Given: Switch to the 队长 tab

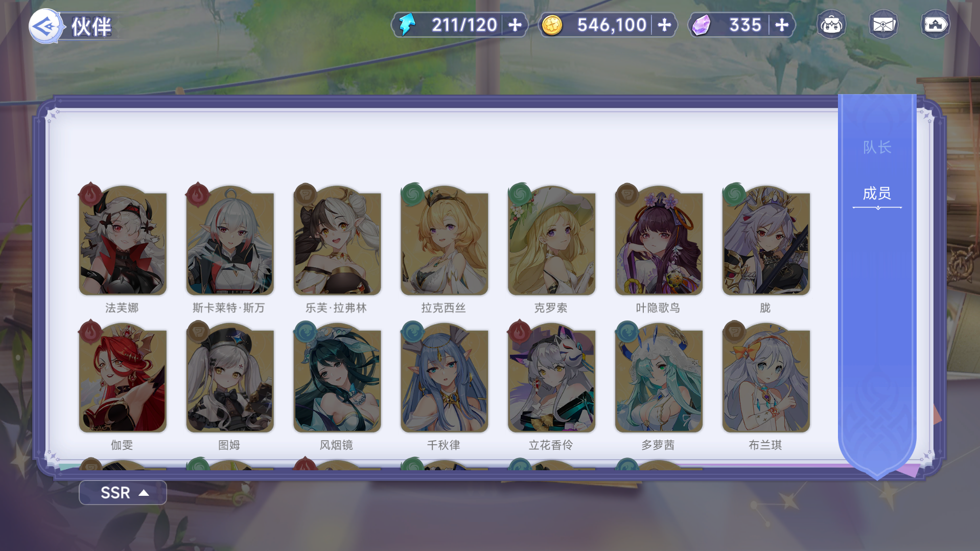Looking at the screenshot, I should point(877,148).
